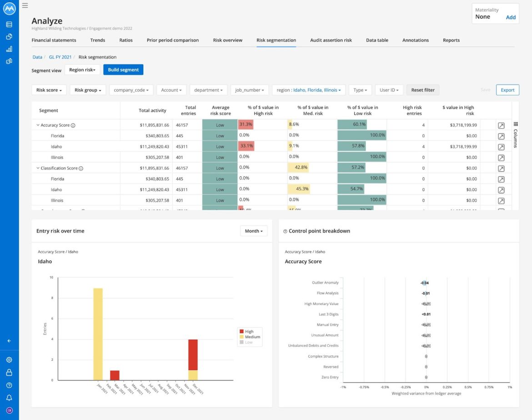Sort by Average risk score column header
Screen dimensions: 532x420
[x=221, y=110]
